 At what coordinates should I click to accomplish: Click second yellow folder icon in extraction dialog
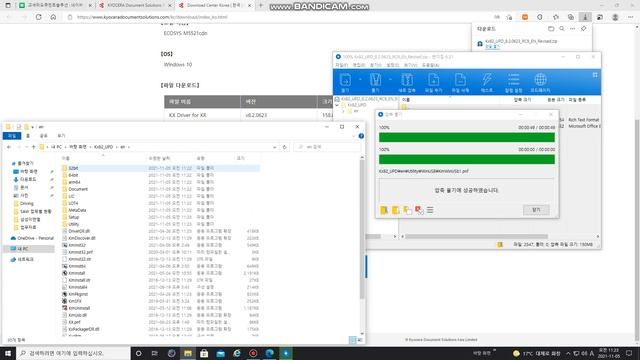tap(396, 210)
